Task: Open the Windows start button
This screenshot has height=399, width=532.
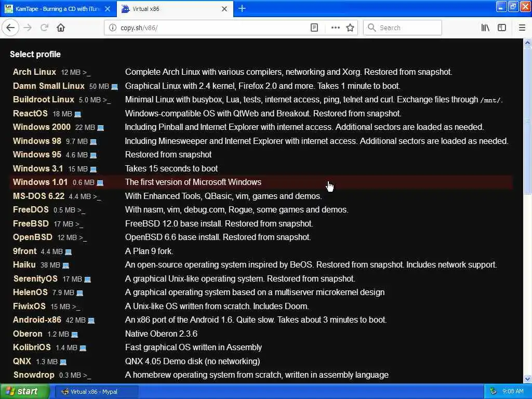Action: (24, 392)
